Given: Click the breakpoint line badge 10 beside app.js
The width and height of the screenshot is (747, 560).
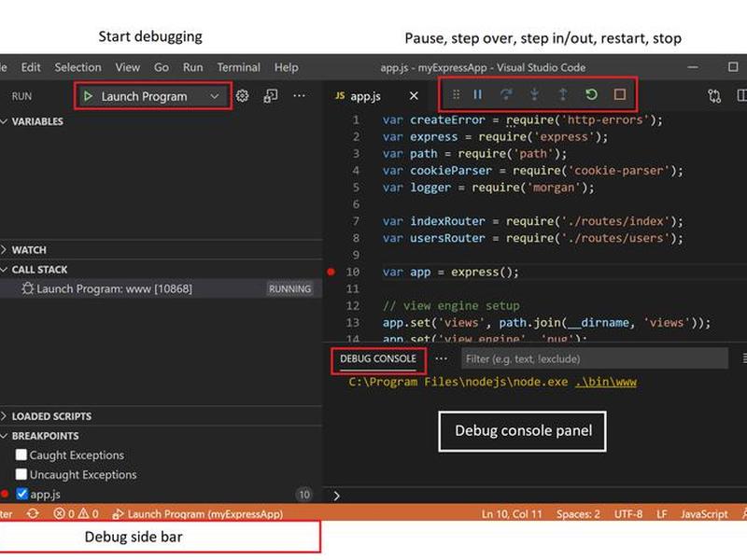Looking at the screenshot, I should [304, 495].
